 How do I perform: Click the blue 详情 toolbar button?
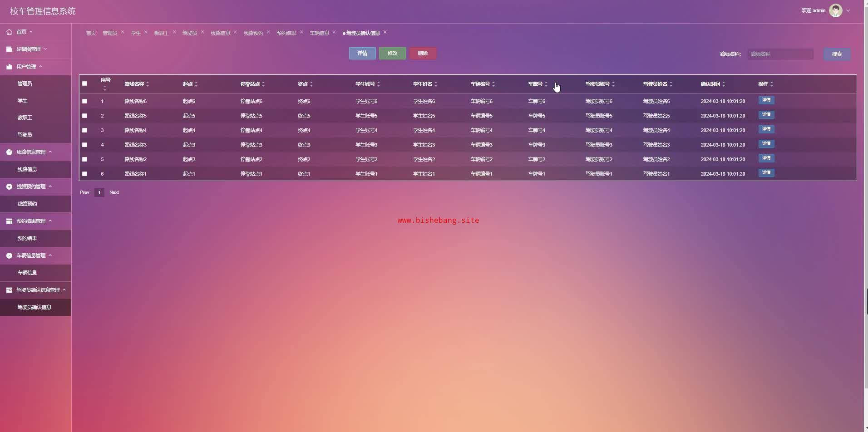362,54
